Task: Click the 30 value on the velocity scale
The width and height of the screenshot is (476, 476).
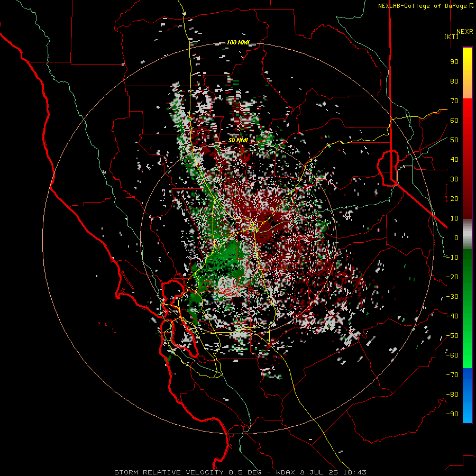Action: pos(454,179)
